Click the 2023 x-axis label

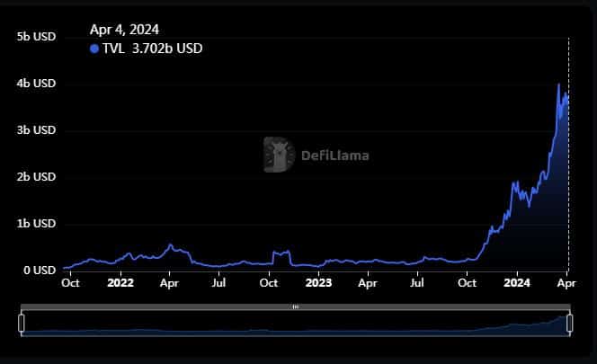[x=318, y=283]
